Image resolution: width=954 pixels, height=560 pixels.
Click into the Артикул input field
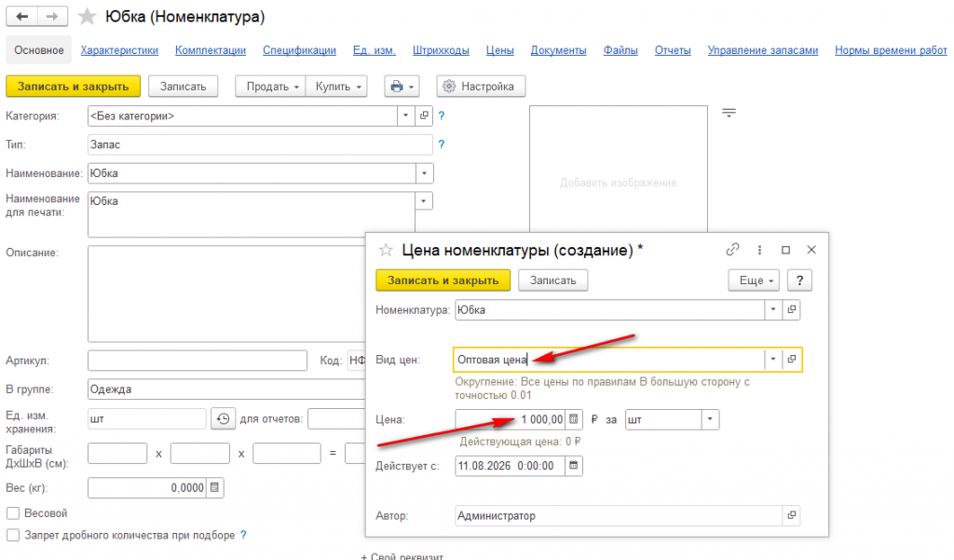(x=198, y=361)
